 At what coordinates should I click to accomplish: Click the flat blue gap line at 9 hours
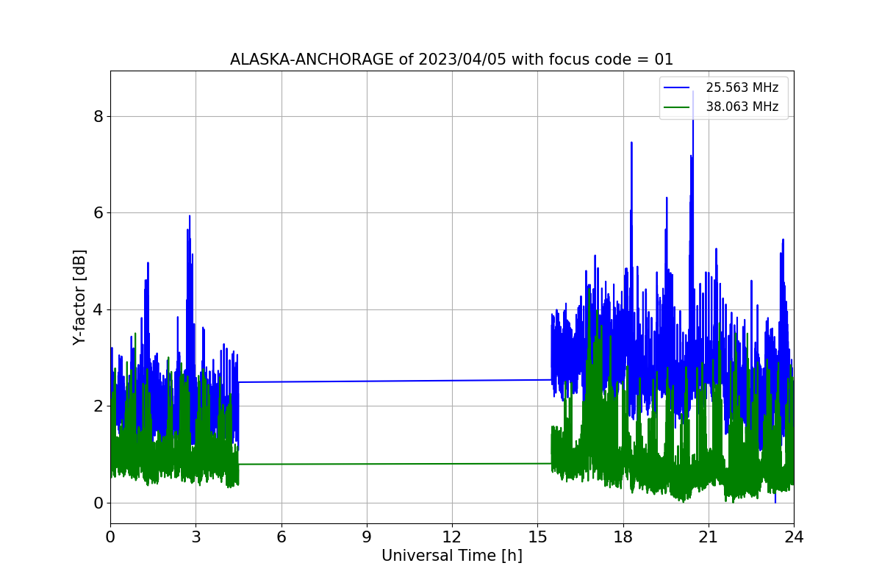[x=367, y=381]
